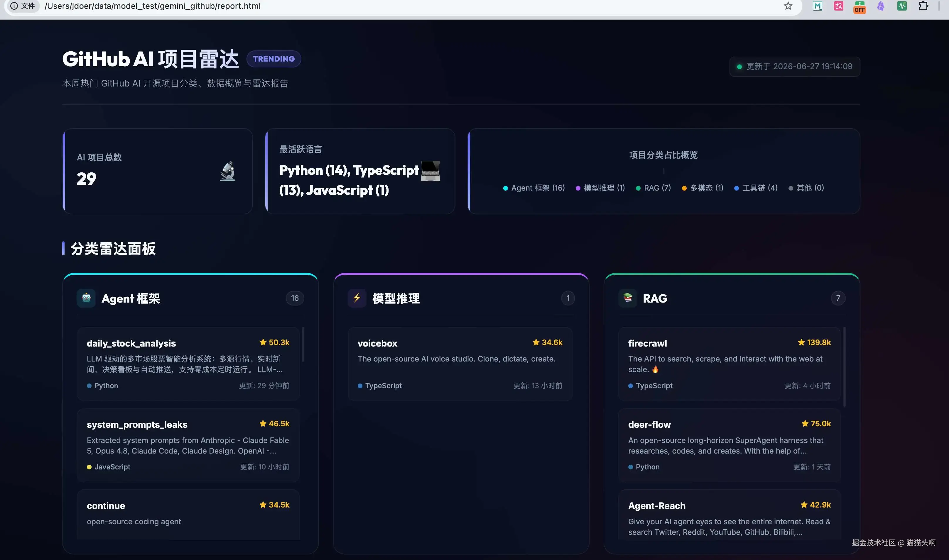Image resolution: width=949 pixels, height=560 pixels.
Task: Click the browser address bar path
Action: click(x=153, y=6)
